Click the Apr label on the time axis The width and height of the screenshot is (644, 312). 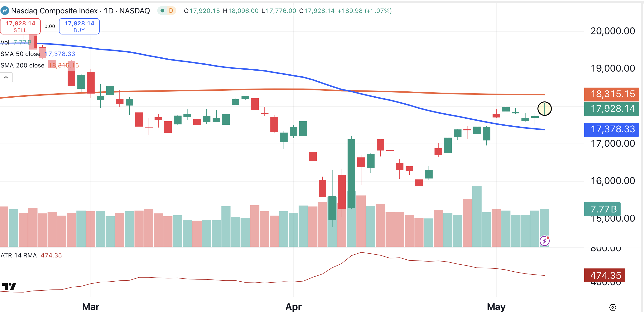[293, 307]
